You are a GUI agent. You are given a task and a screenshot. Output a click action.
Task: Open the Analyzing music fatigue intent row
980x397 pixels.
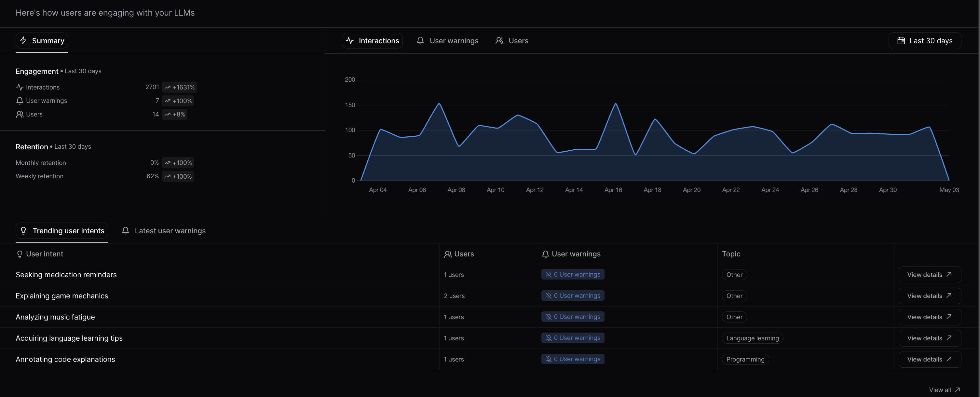click(55, 317)
